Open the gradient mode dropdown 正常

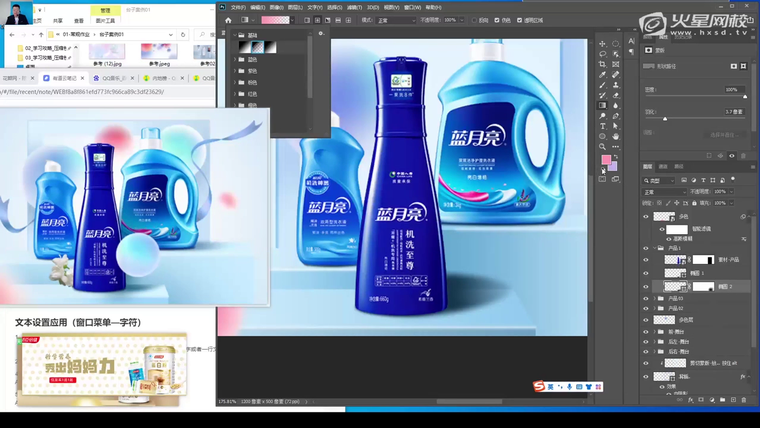(393, 19)
